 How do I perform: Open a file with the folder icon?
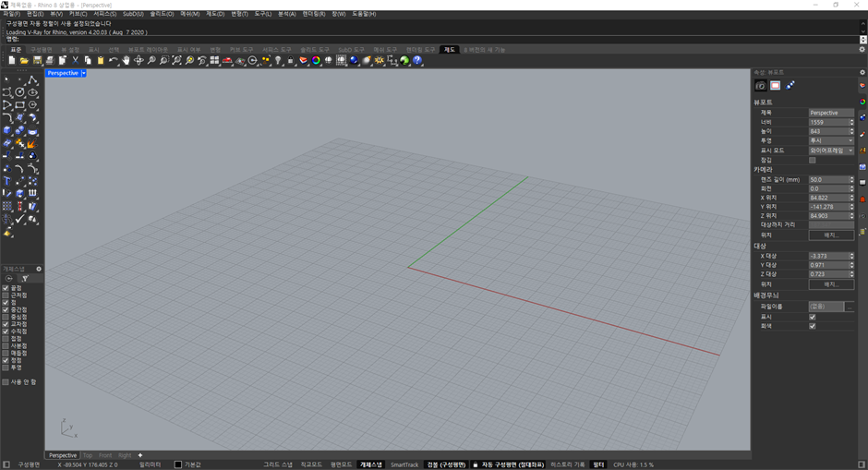24,60
